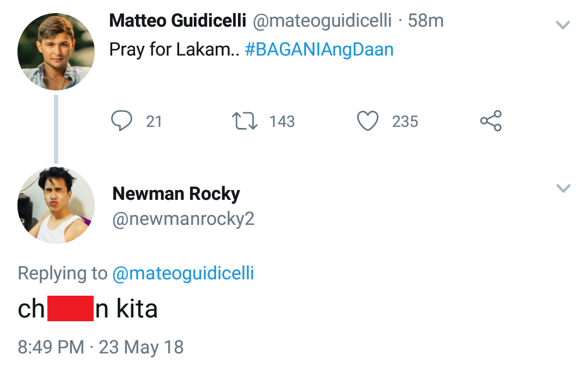
Task: Click the 21 replies count
Action: pyautogui.click(x=154, y=121)
